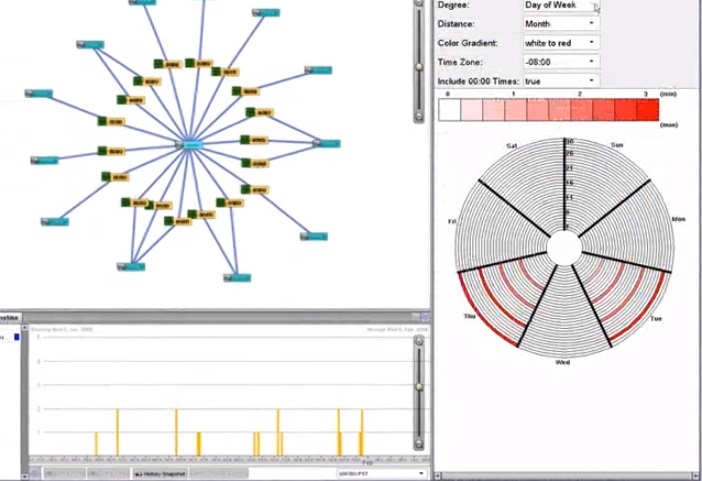Click the Sun label on the radial chart

616,145
